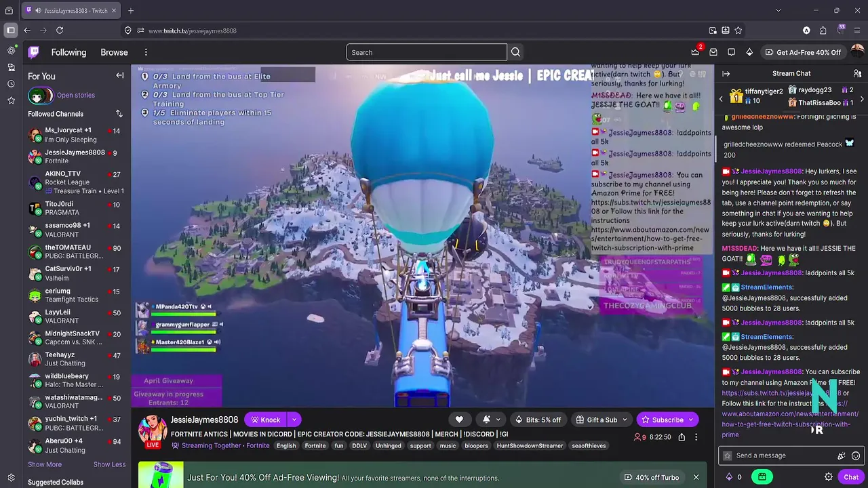Open the browser hamburger menu
Viewport: 868px width, 488px height.
coord(857,30)
